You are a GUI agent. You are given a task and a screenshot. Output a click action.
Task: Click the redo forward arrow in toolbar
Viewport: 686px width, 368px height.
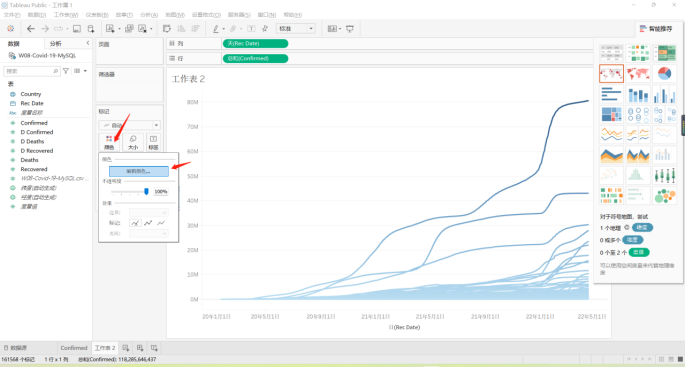coord(45,28)
